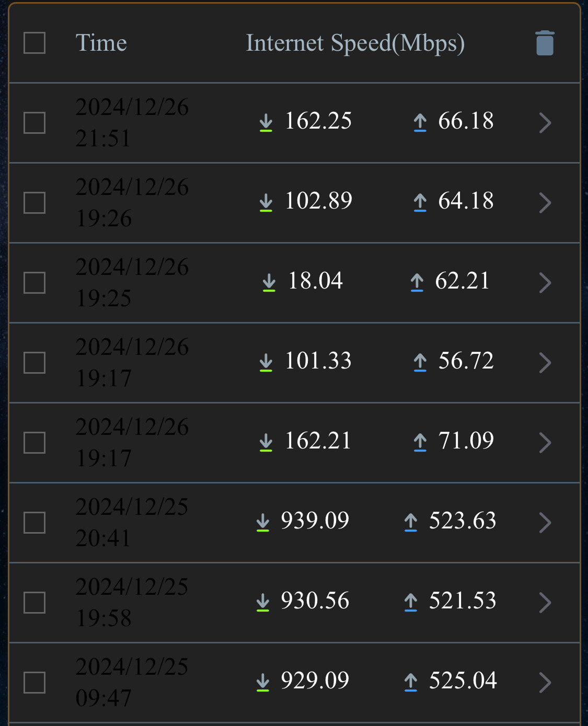Click upload arrow icon beside 66.18
Screen dimensions: 588x726
pyautogui.click(x=420, y=123)
